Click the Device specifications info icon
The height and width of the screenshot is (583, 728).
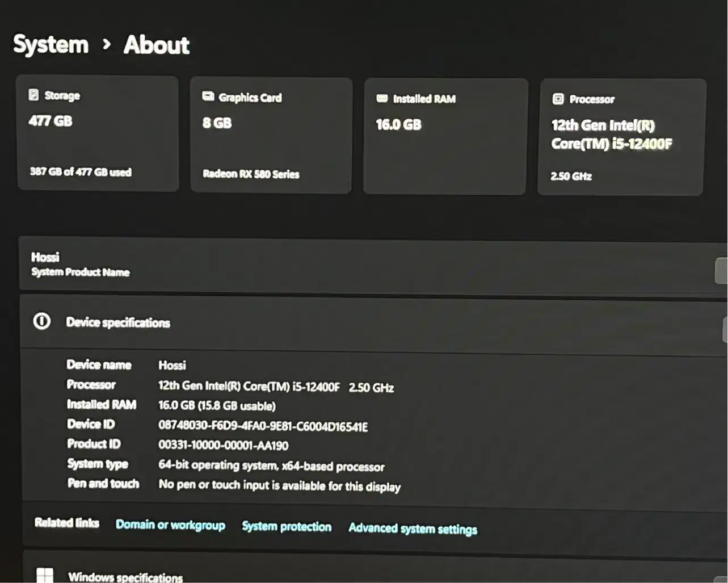(41, 321)
